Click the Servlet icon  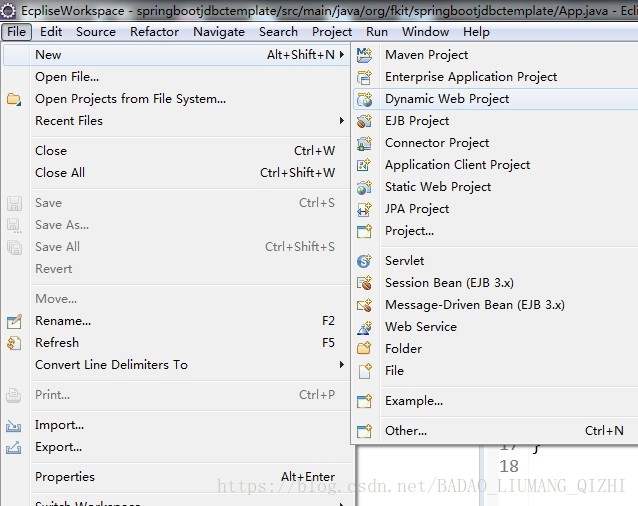tap(364, 261)
